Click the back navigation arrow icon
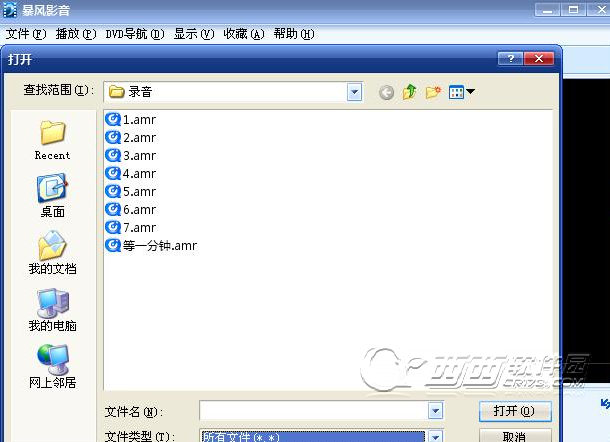The width and height of the screenshot is (610, 442). [x=386, y=93]
